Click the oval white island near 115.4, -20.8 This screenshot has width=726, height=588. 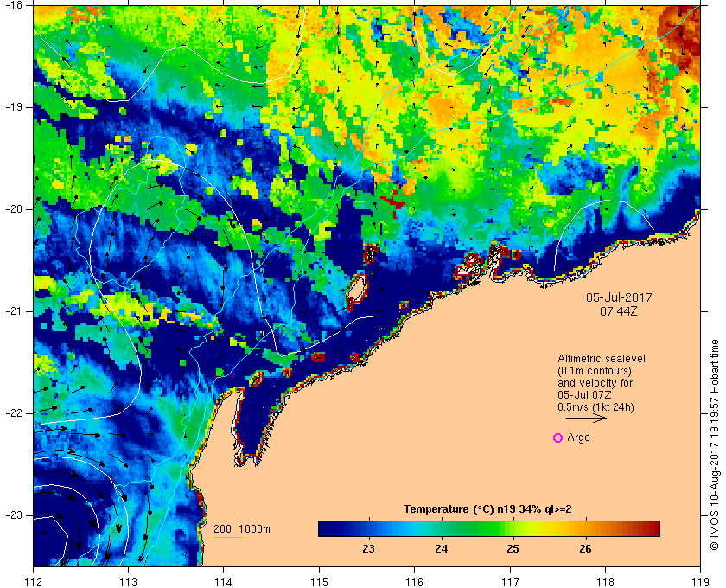click(x=357, y=290)
